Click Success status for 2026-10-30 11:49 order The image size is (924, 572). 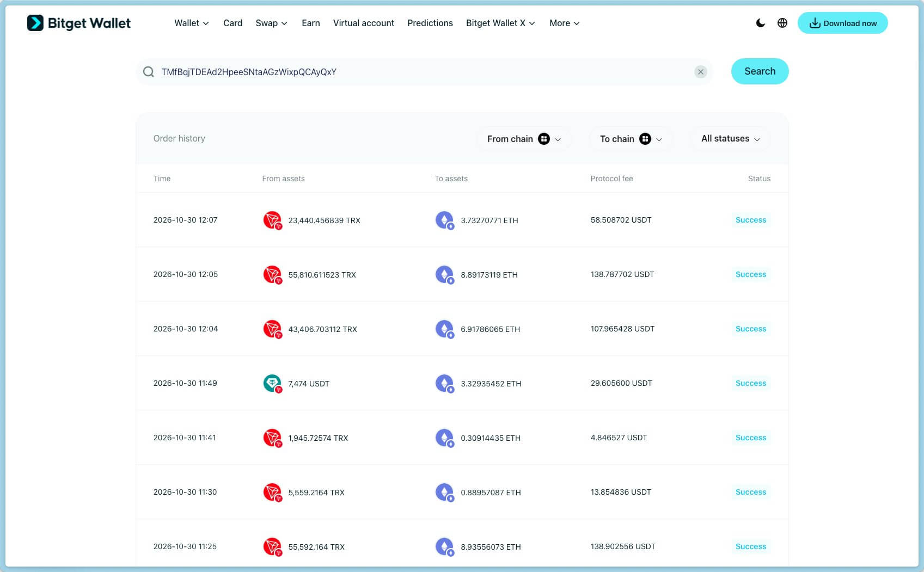(751, 383)
